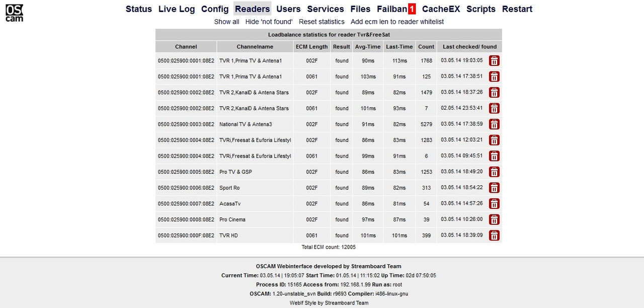Delete the Sport Ro row
Viewport: 644px width, 308px height.
[495, 188]
